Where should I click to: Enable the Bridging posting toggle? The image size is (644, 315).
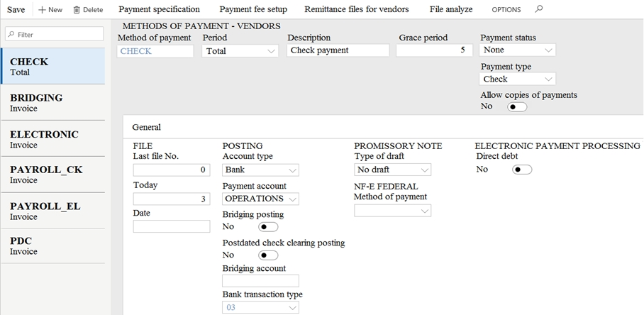pyautogui.click(x=268, y=227)
